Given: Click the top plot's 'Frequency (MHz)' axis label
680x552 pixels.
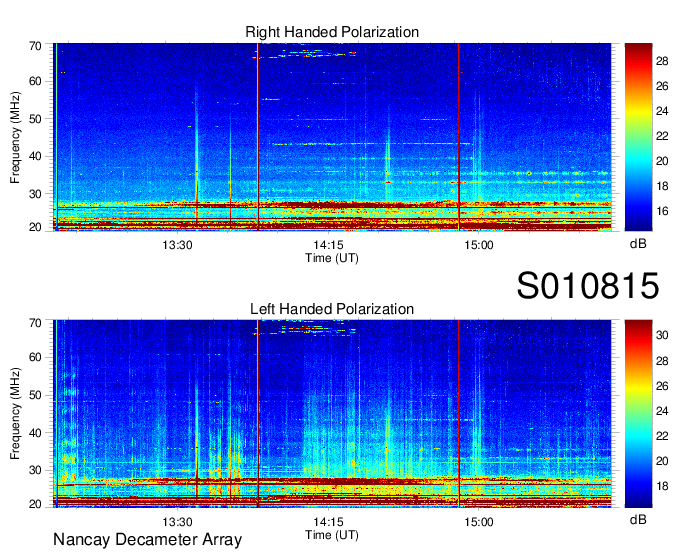Looking at the screenshot, I should pos(15,137).
